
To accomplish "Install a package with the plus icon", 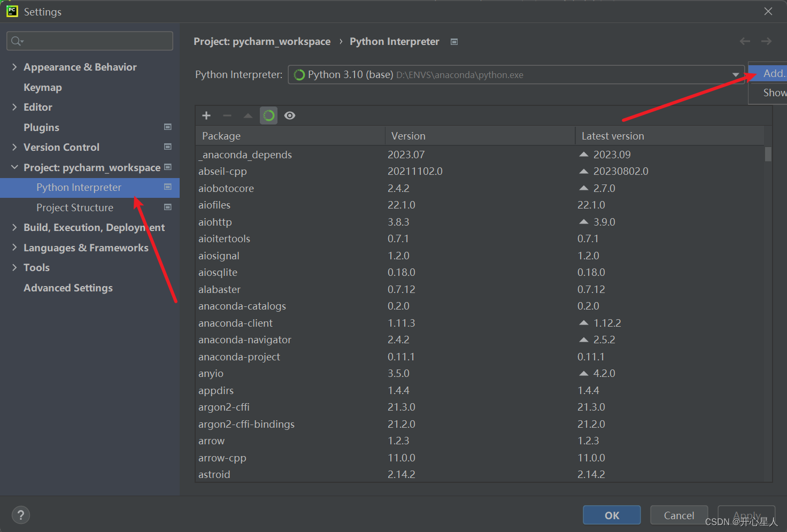I will click(x=206, y=115).
